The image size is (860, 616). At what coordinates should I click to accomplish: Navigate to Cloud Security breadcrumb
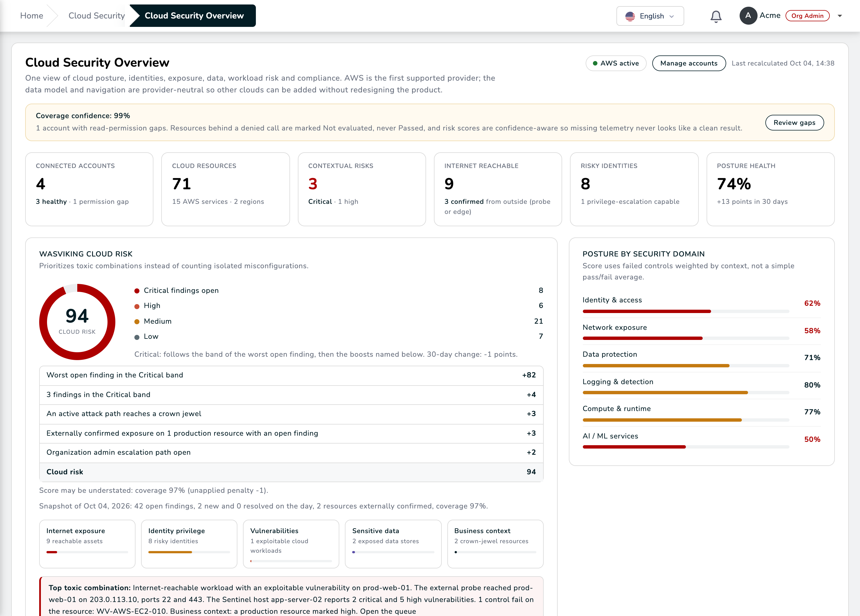click(96, 16)
